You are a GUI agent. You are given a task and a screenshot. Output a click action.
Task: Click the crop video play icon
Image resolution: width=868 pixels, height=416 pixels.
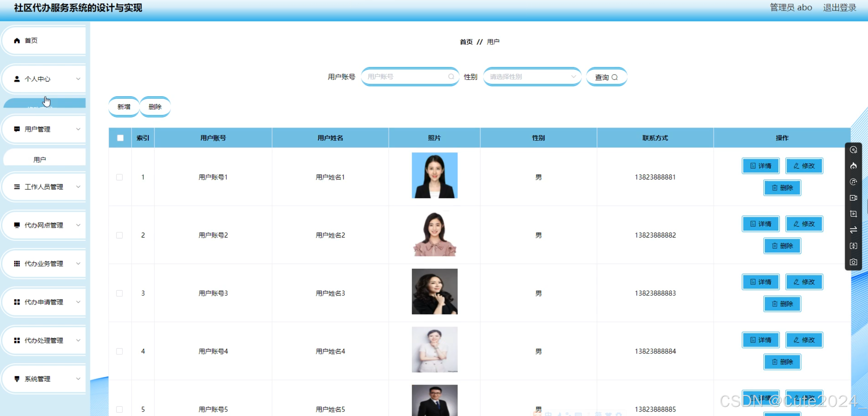[x=853, y=214]
